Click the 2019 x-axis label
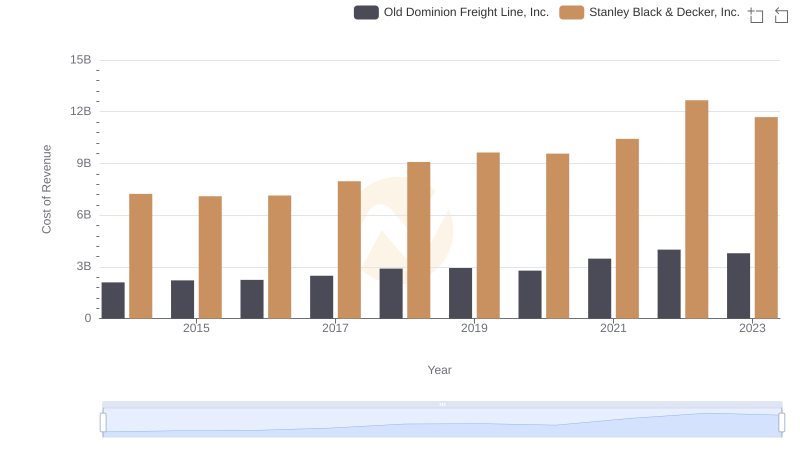 click(x=474, y=328)
